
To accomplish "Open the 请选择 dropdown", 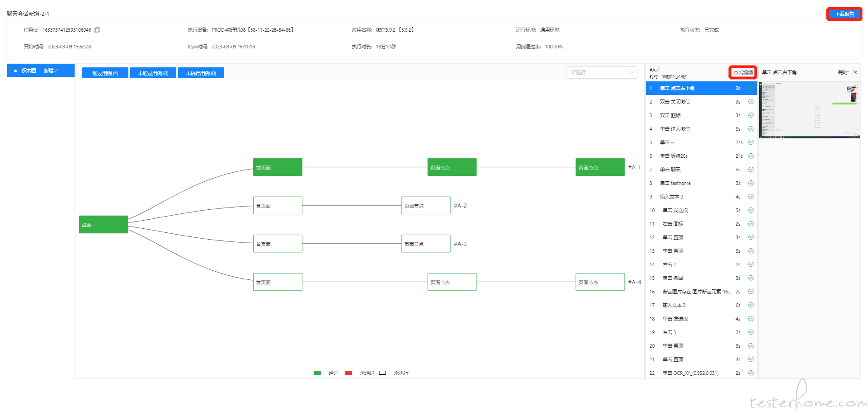I will point(601,72).
